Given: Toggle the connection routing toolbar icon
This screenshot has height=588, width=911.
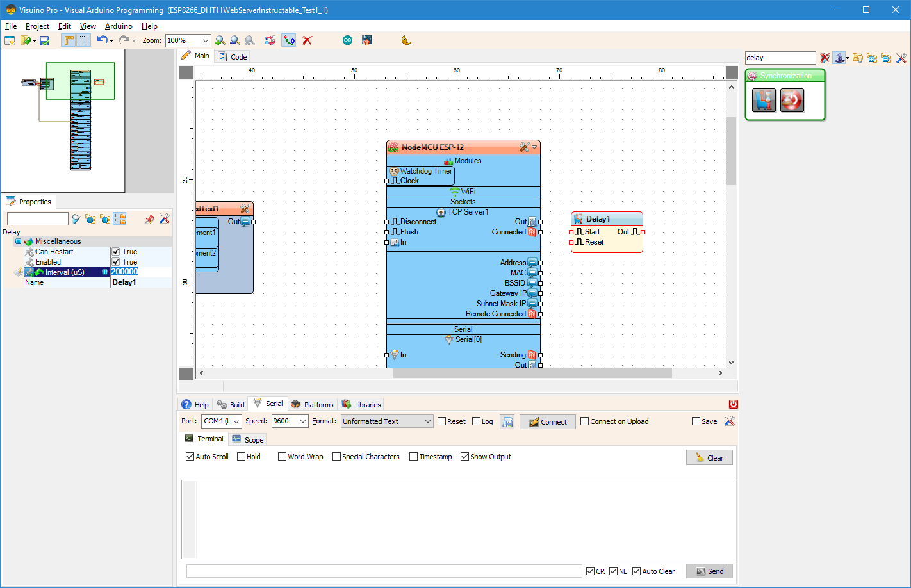Looking at the screenshot, I should [x=289, y=40].
